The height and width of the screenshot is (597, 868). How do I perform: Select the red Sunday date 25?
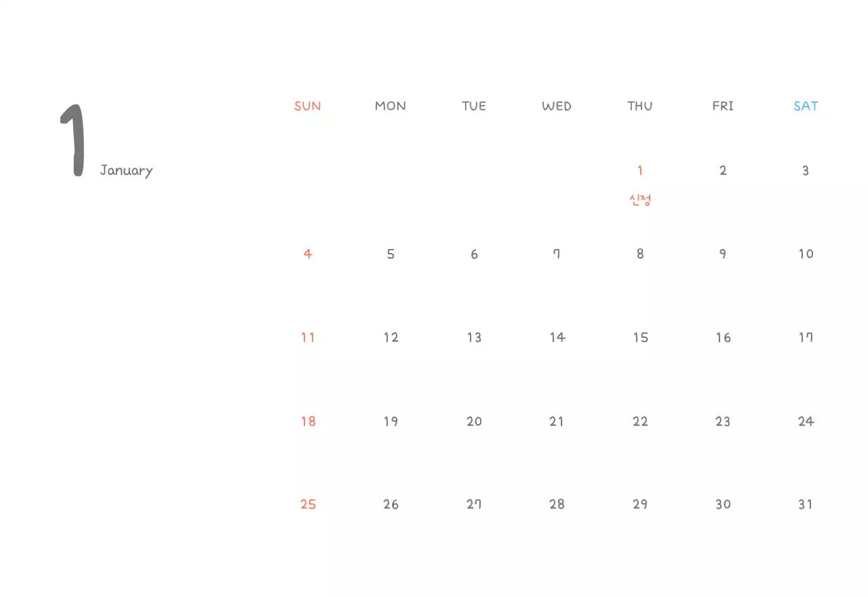tap(308, 505)
